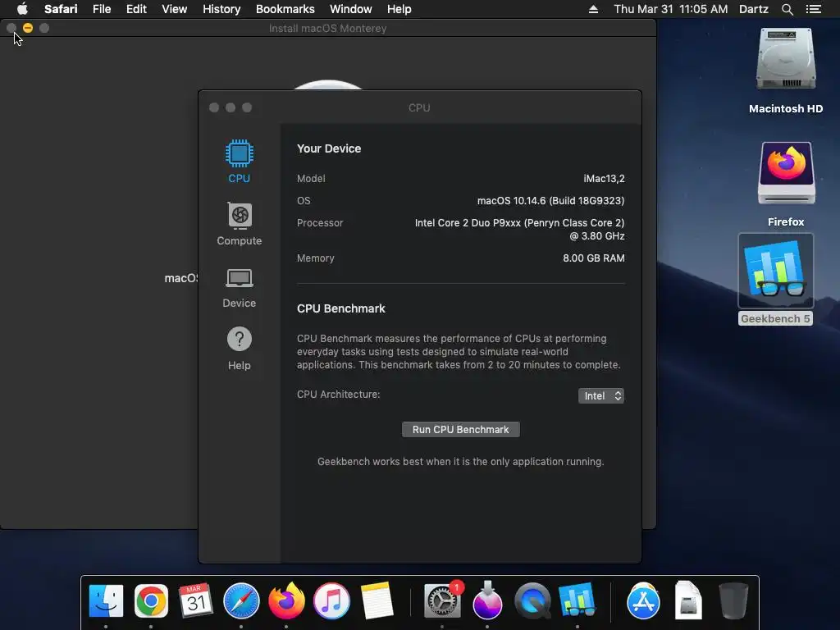Open QuickTime Player from the Dock
The image size is (840, 630).
tap(532, 600)
